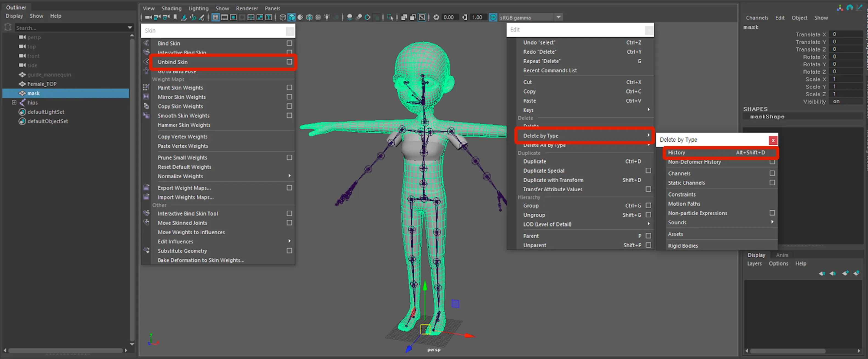Screen dimensions: 868x359
Task: Open Mirror Skin Weights options box
Action: click(x=289, y=97)
